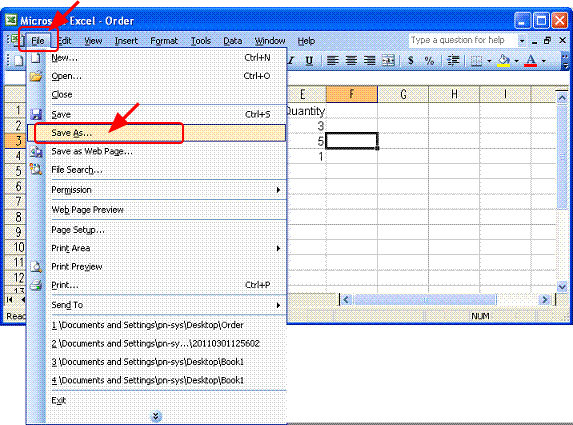The height and width of the screenshot is (425, 573).
Task: Click the Save as Web Page icon
Action: click(36, 151)
